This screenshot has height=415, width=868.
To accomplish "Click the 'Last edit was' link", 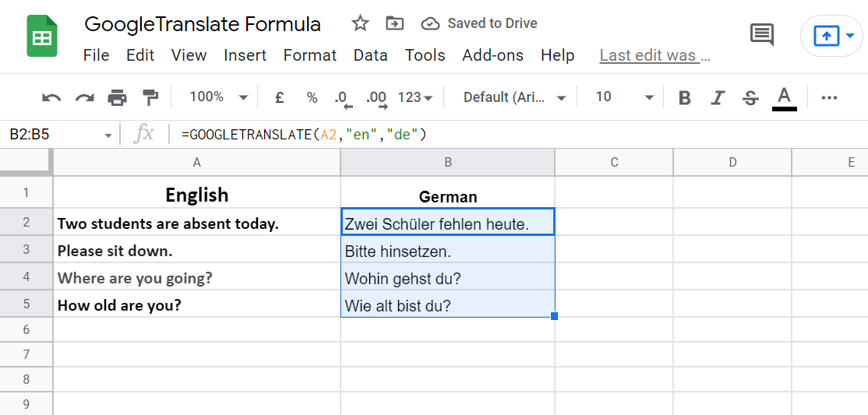I will [x=655, y=55].
